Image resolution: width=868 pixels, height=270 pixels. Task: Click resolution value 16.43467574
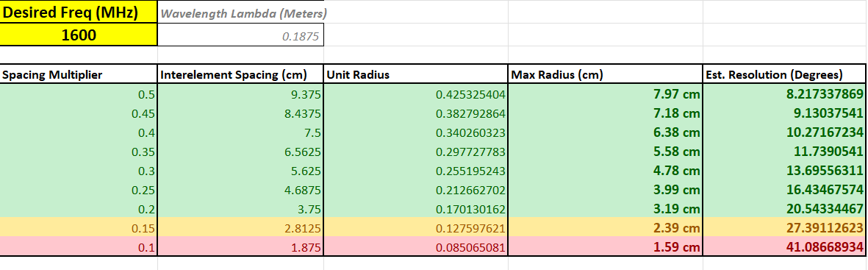[x=784, y=190]
